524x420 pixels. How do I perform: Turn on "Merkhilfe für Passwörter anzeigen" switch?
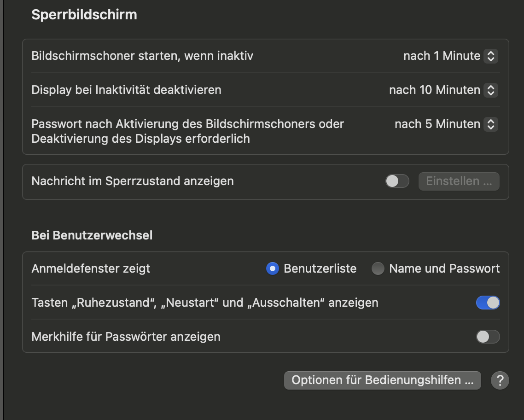[488, 337]
